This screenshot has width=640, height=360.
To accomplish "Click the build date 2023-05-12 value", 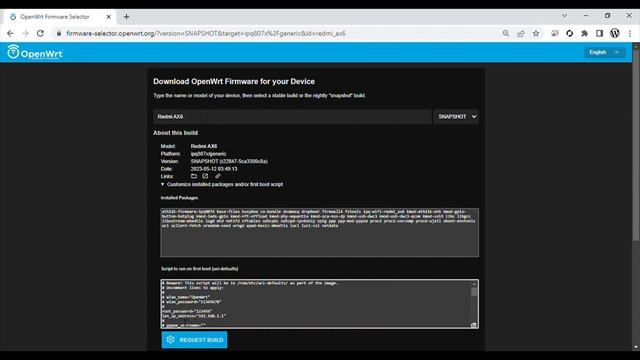I will point(214,169).
